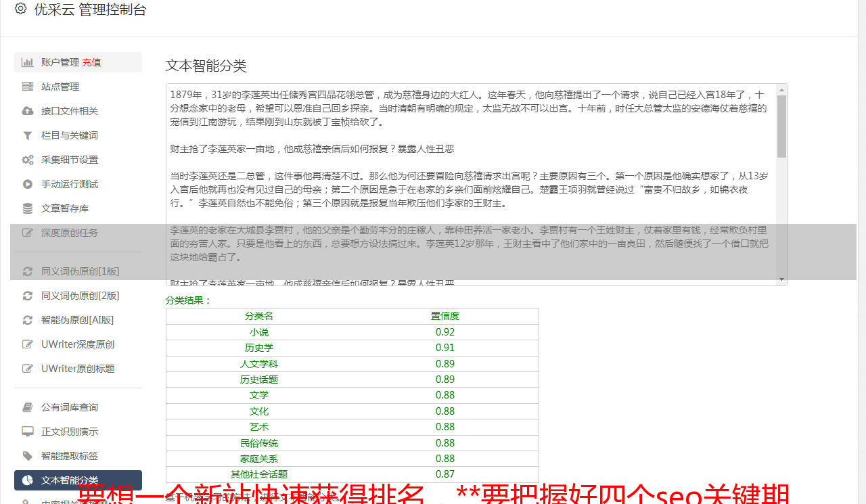Open 公有词库查询 page

tap(78, 407)
